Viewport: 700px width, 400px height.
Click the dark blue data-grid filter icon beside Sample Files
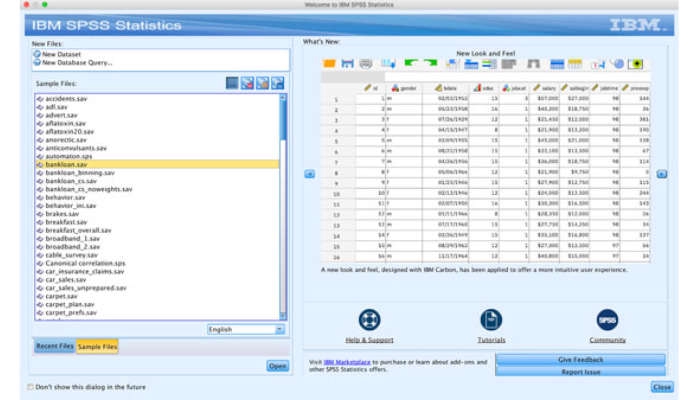[232, 83]
